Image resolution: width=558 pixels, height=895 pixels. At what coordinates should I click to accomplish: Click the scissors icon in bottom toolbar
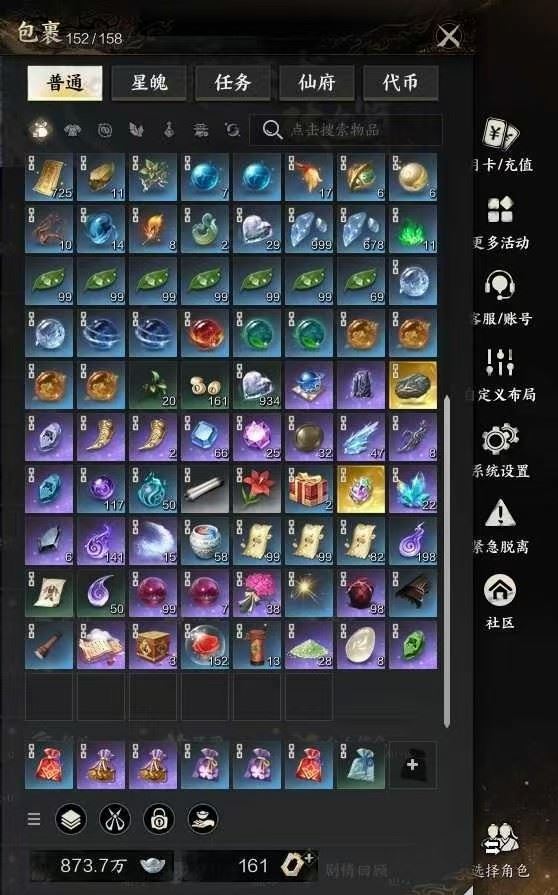tap(115, 820)
